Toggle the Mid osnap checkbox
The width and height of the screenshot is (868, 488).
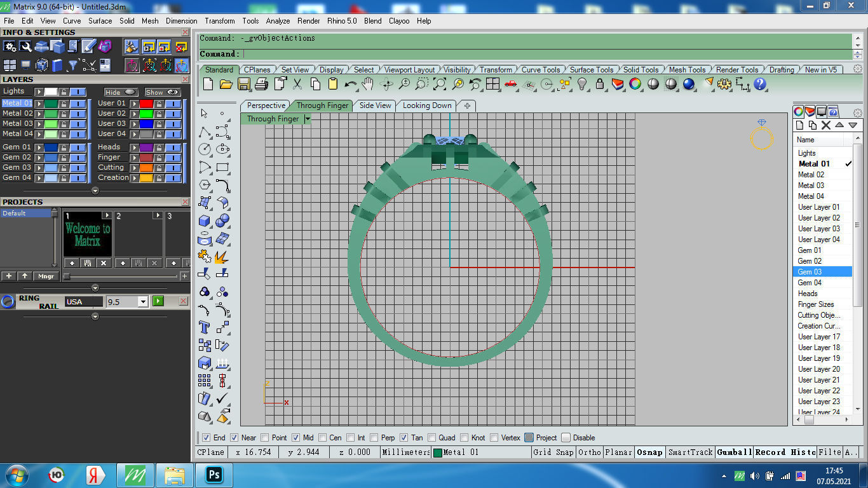(295, 438)
